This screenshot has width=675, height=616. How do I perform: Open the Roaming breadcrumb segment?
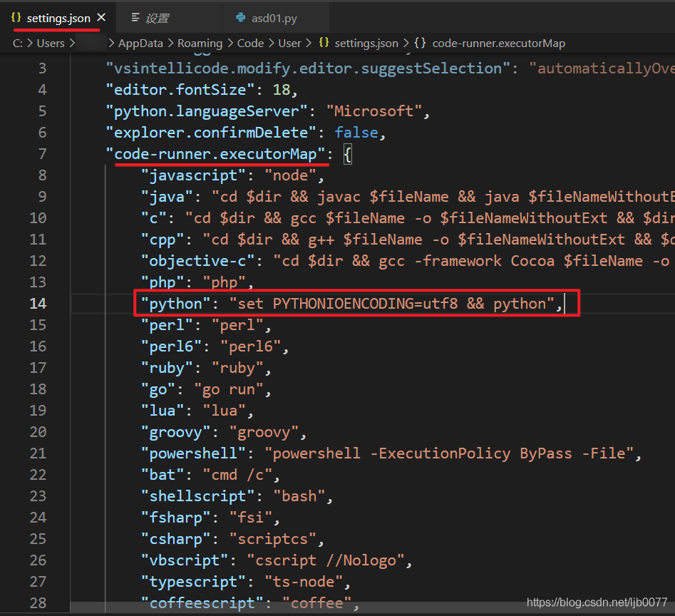200,43
